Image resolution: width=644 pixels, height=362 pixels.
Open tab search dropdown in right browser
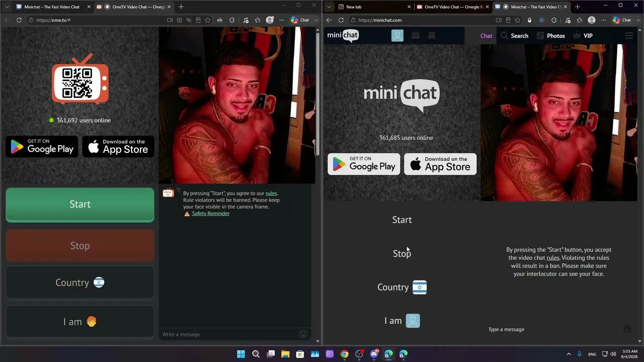329,7
